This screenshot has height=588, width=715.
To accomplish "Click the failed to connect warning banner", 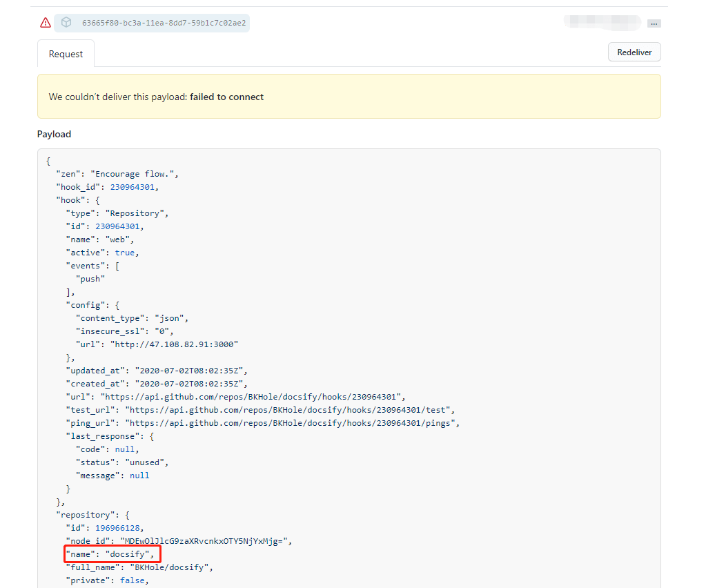I will pos(349,97).
